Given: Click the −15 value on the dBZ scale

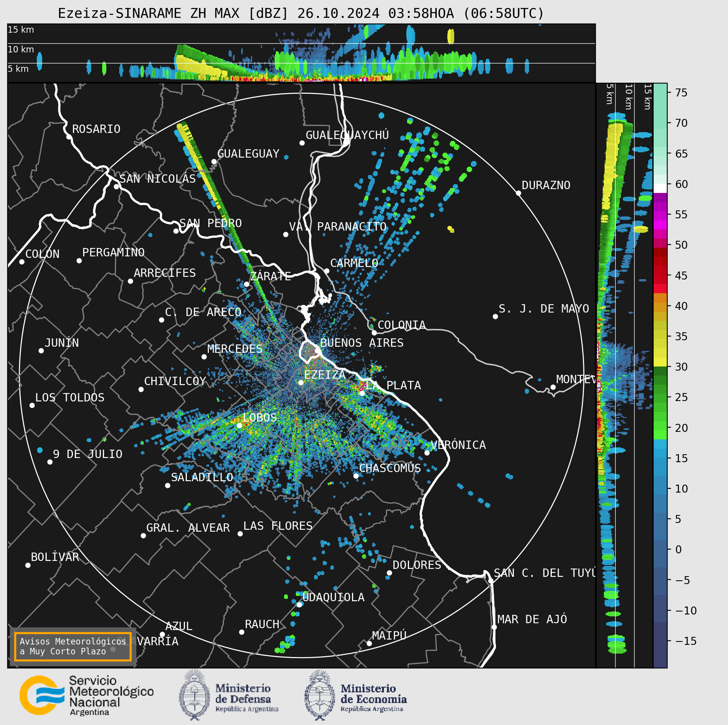Looking at the screenshot, I should tap(686, 641).
